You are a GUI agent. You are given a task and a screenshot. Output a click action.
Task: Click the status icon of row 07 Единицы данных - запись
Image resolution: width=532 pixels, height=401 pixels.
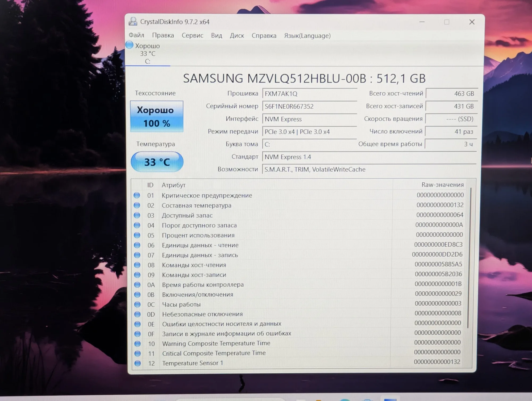click(137, 255)
